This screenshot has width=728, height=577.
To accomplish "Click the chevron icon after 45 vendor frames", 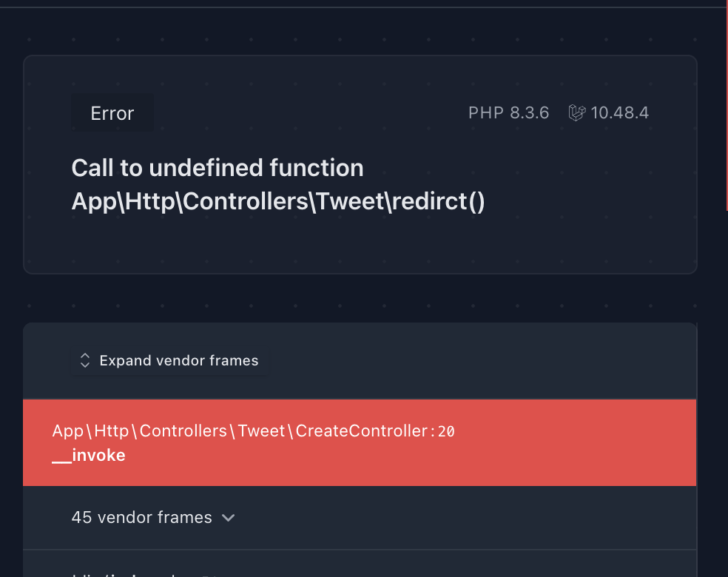I will (x=228, y=518).
